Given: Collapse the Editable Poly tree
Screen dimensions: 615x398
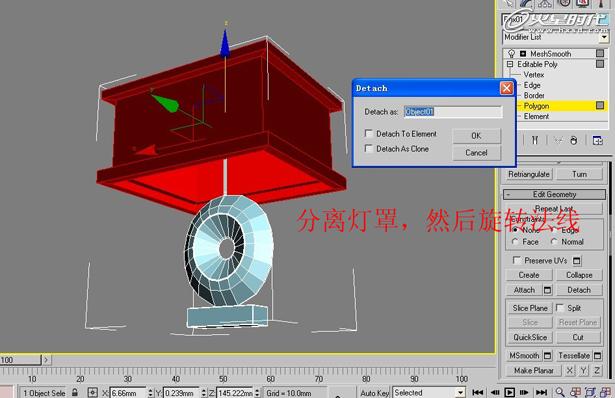Looking at the screenshot, I should point(510,64).
